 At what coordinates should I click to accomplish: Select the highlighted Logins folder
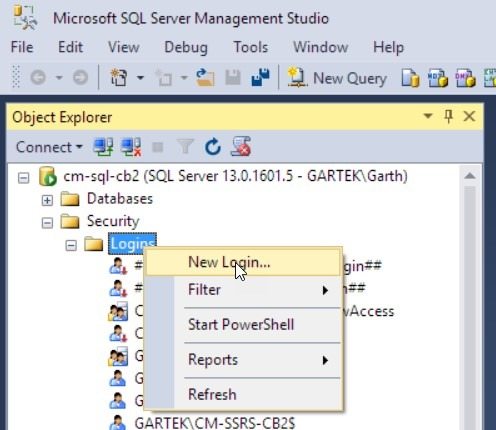(x=132, y=244)
